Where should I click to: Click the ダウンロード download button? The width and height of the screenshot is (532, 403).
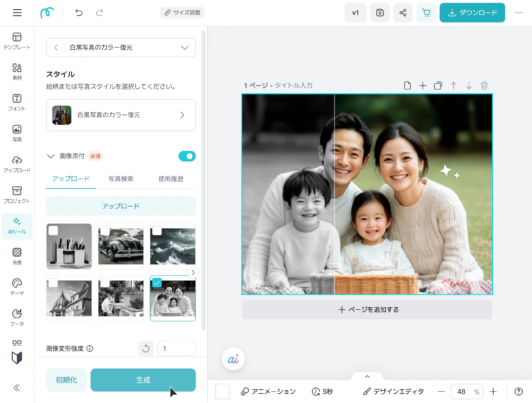pyautogui.click(x=472, y=13)
